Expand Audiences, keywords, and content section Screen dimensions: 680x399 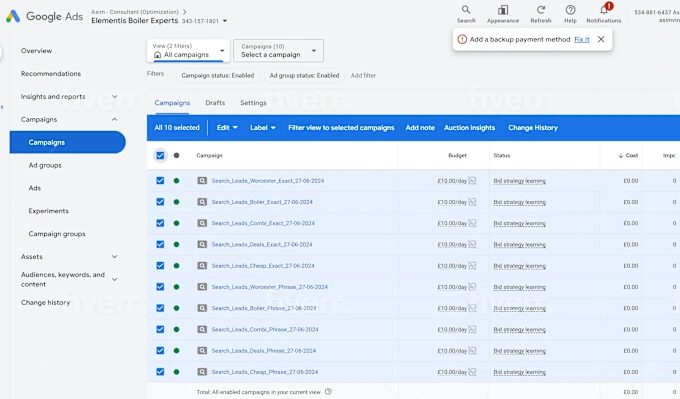[x=114, y=279]
